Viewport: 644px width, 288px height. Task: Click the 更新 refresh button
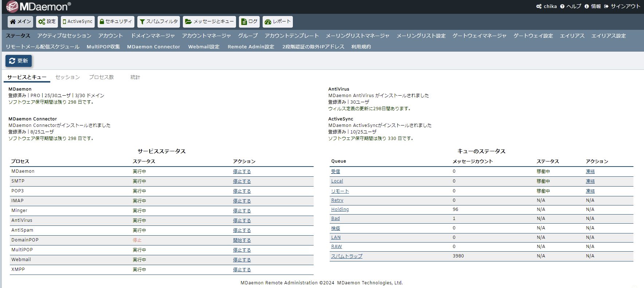(19, 61)
